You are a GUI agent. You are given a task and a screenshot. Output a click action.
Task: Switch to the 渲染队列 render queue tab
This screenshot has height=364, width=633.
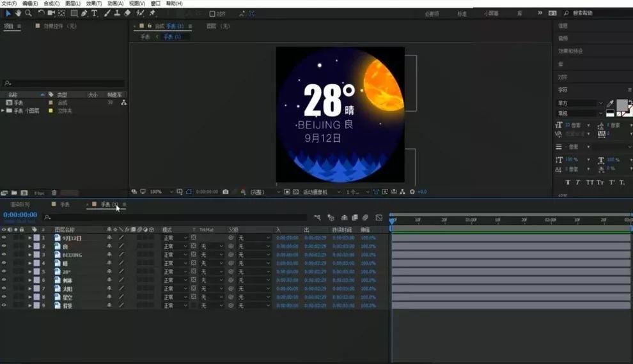click(20, 204)
